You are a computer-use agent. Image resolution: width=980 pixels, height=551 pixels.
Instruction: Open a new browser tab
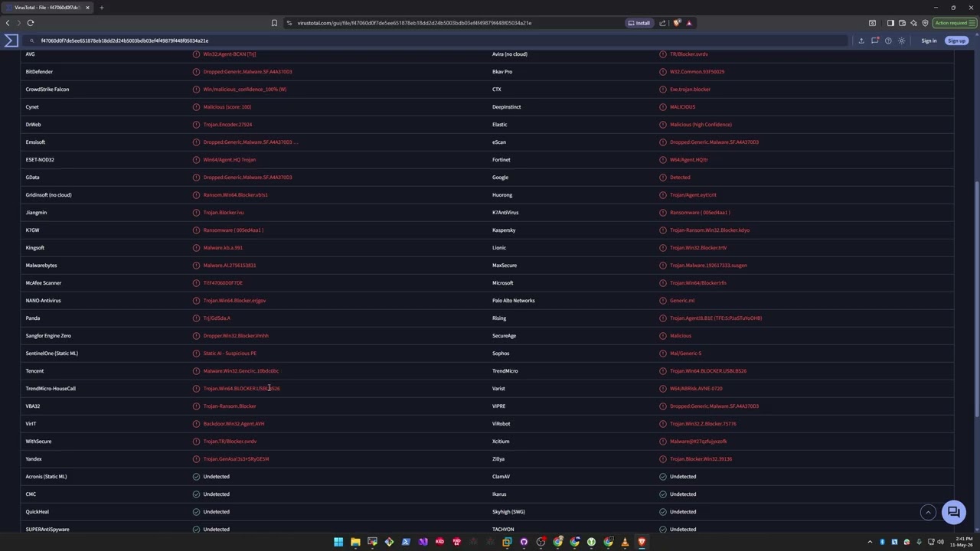[101, 8]
